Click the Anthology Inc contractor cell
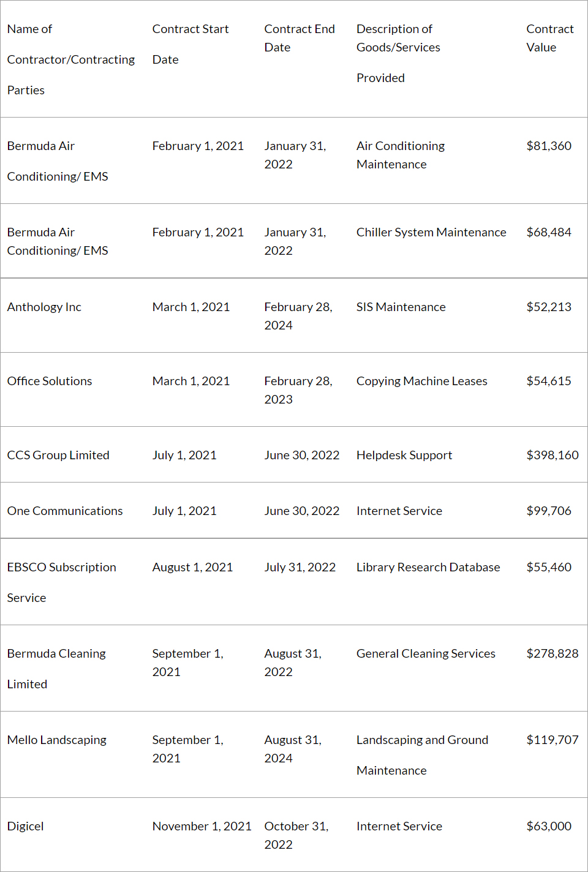This screenshot has height=872, width=588. coord(44,307)
